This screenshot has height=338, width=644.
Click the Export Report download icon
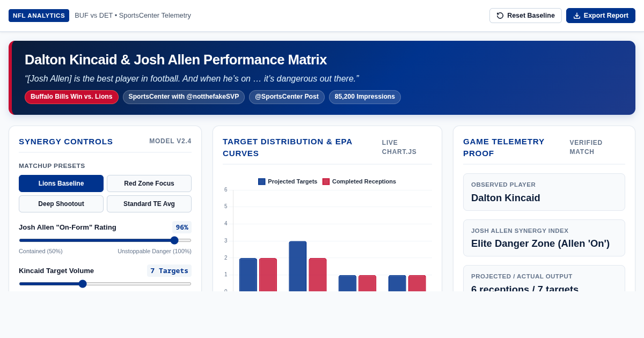coord(577,16)
